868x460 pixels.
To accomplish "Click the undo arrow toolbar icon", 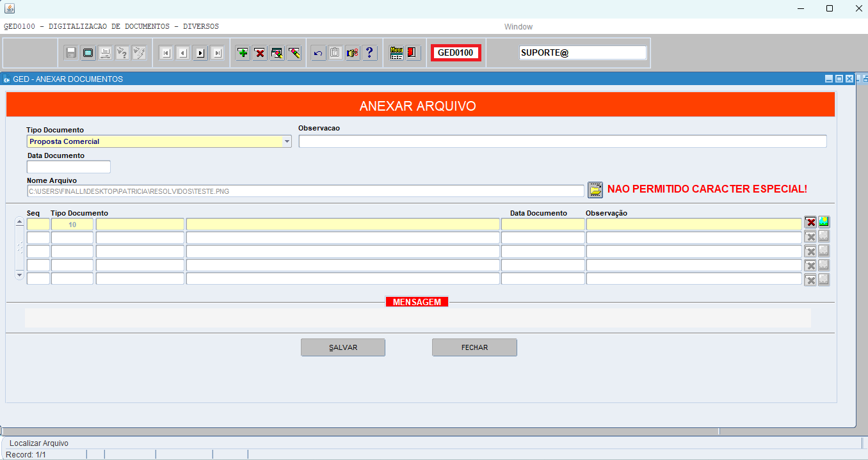I will [x=318, y=52].
